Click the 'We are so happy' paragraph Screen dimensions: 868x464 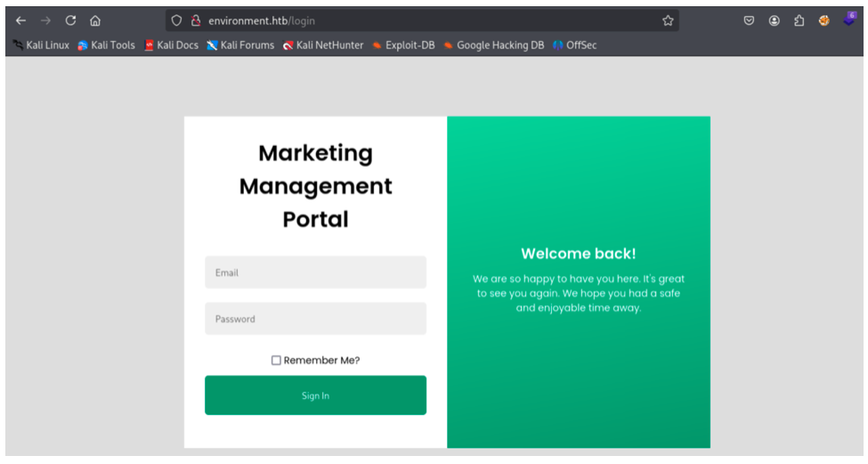click(579, 294)
